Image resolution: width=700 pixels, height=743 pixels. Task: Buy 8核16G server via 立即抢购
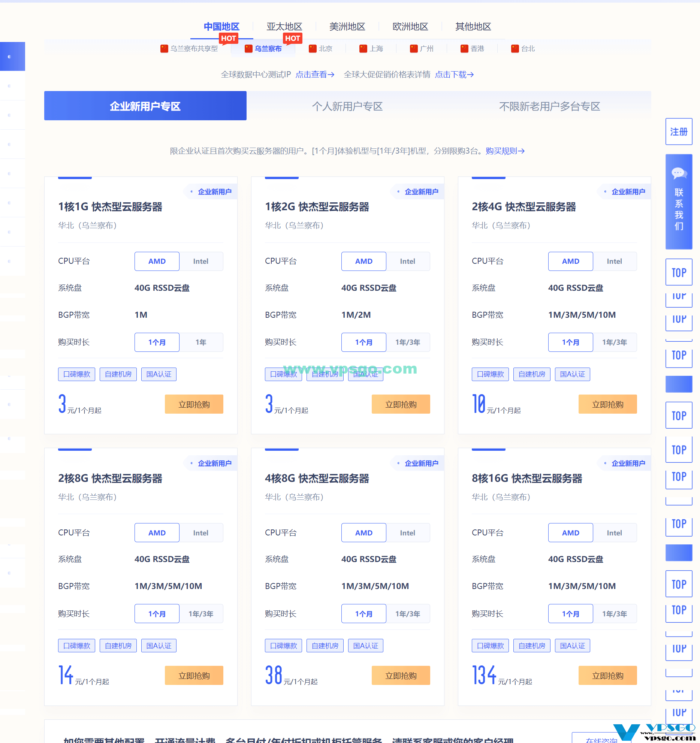pos(608,676)
